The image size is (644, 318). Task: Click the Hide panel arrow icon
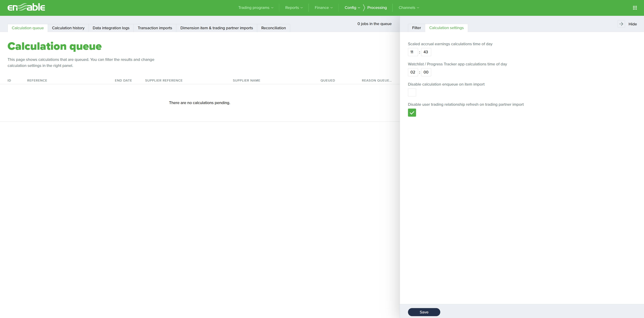[x=621, y=24]
